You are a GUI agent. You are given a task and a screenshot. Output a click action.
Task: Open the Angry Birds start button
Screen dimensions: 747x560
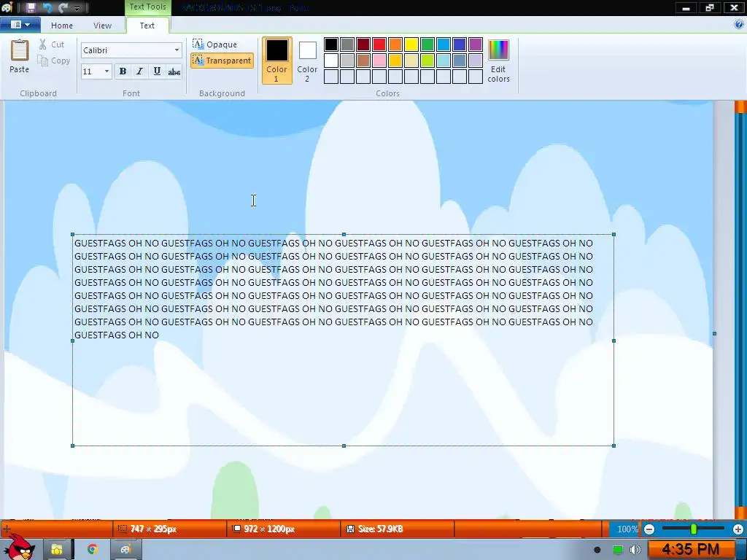coord(19,548)
